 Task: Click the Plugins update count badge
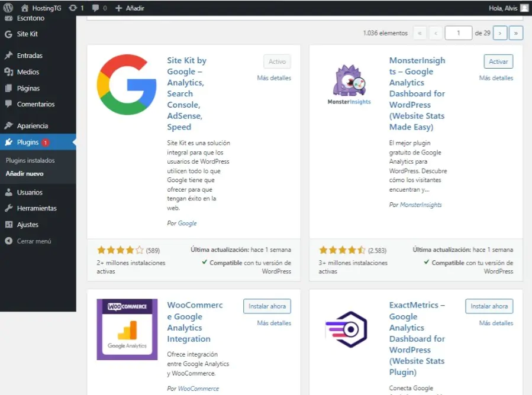tap(45, 143)
